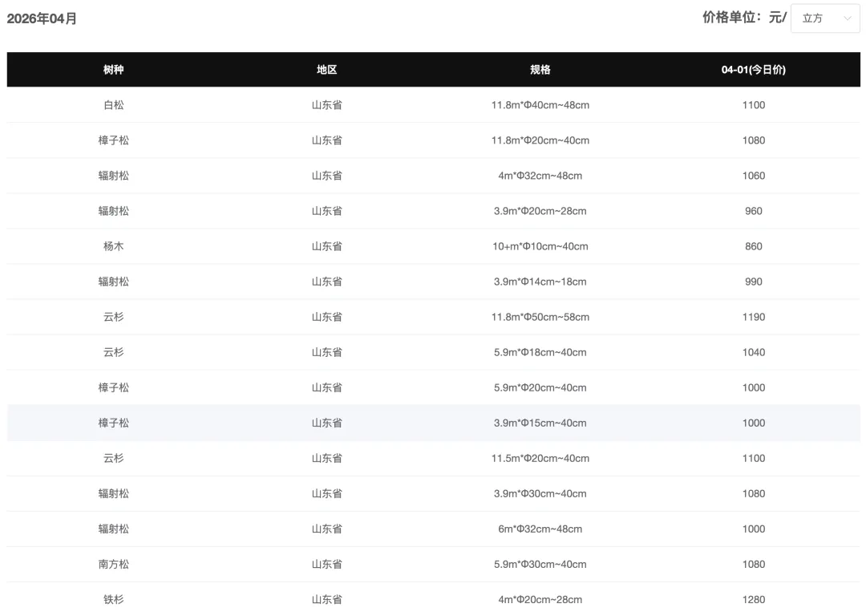Click 山东省 in the 杨木 row
The height and width of the screenshot is (616, 866).
327,246
